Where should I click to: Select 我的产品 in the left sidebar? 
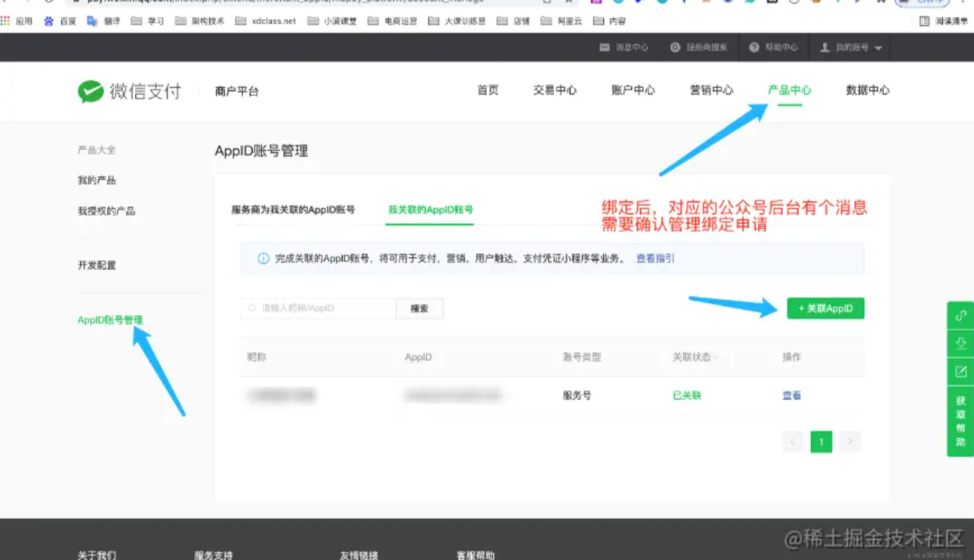[x=97, y=180]
